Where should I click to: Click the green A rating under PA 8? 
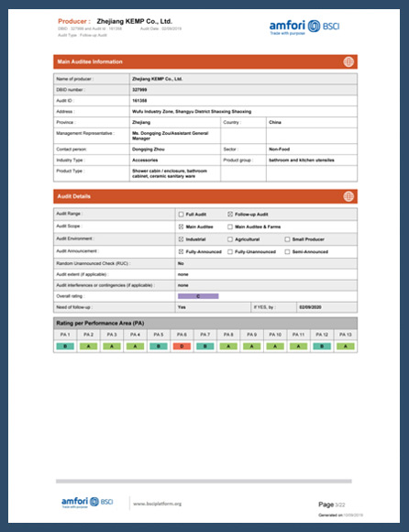(x=228, y=347)
